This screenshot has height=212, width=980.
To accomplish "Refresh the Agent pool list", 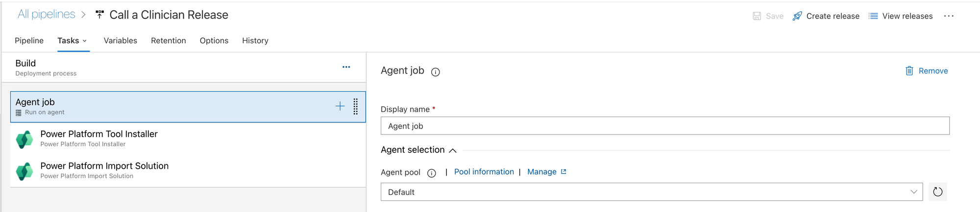I will click(x=937, y=192).
